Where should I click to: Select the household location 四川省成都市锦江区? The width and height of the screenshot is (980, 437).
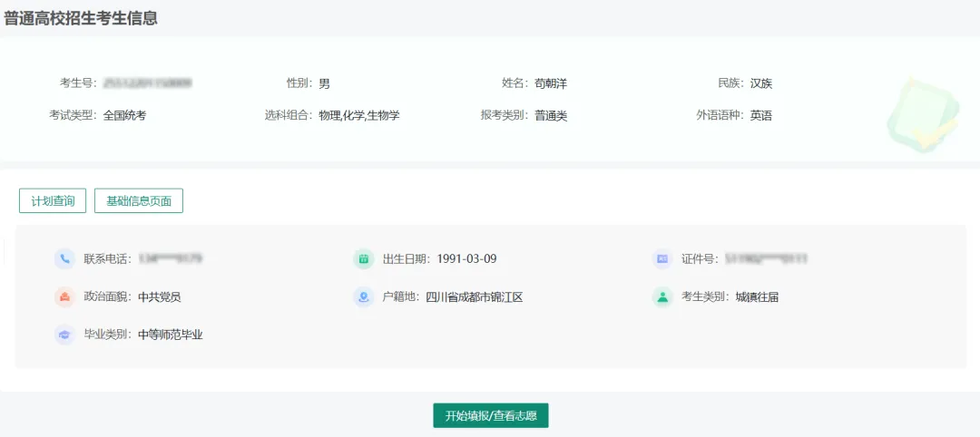point(475,297)
